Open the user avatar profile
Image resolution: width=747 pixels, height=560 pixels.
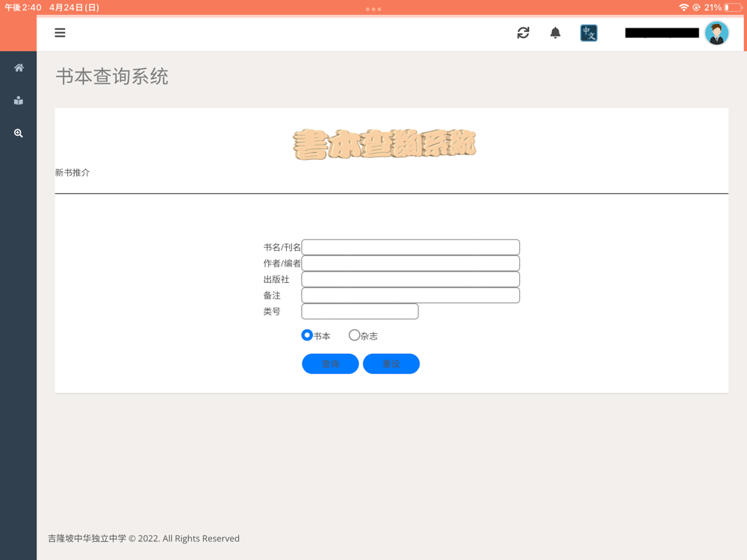pyautogui.click(x=716, y=33)
